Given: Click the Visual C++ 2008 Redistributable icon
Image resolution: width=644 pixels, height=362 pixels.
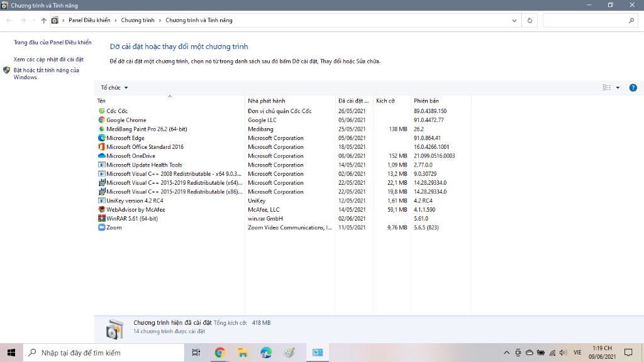Looking at the screenshot, I should point(101,173).
